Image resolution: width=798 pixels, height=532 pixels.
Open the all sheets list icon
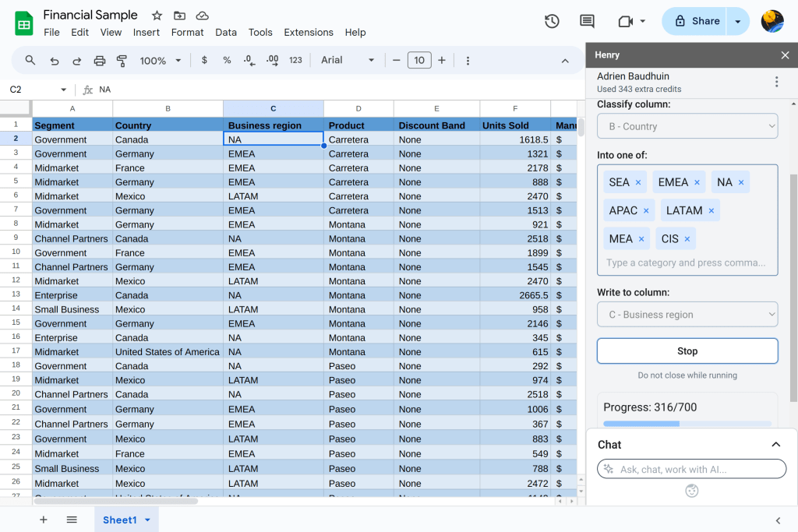tap(72, 520)
